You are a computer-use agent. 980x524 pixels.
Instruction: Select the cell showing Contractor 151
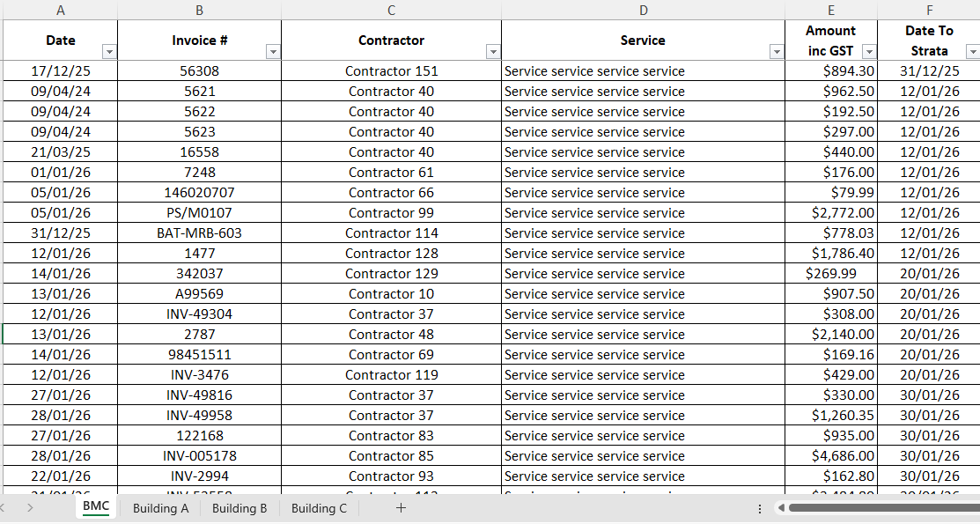click(391, 70)
